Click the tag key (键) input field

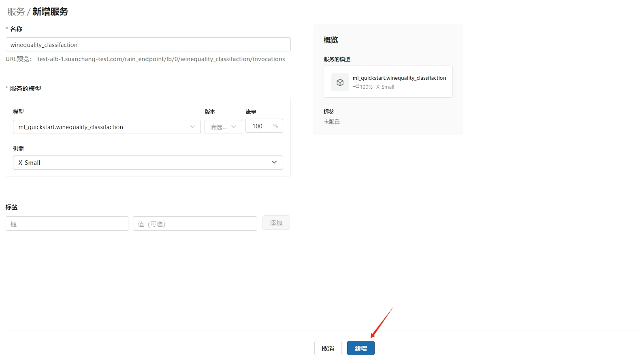(67, 224)
